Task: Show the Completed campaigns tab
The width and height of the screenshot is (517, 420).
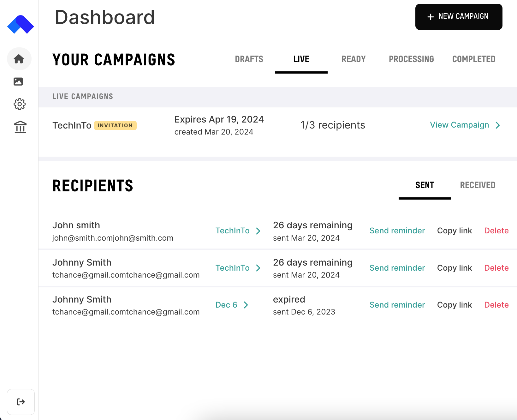Action: (474, 59)
